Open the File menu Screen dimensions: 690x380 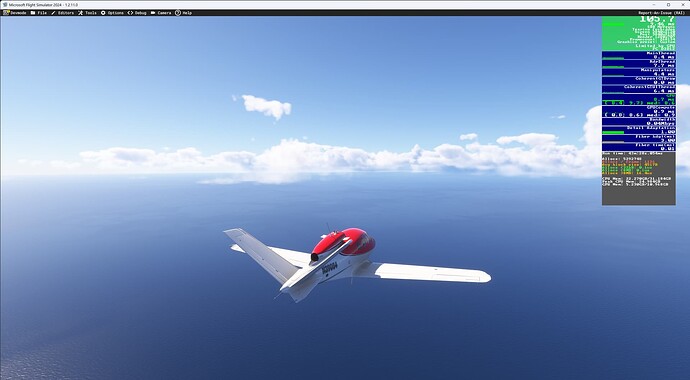(39, 13)
